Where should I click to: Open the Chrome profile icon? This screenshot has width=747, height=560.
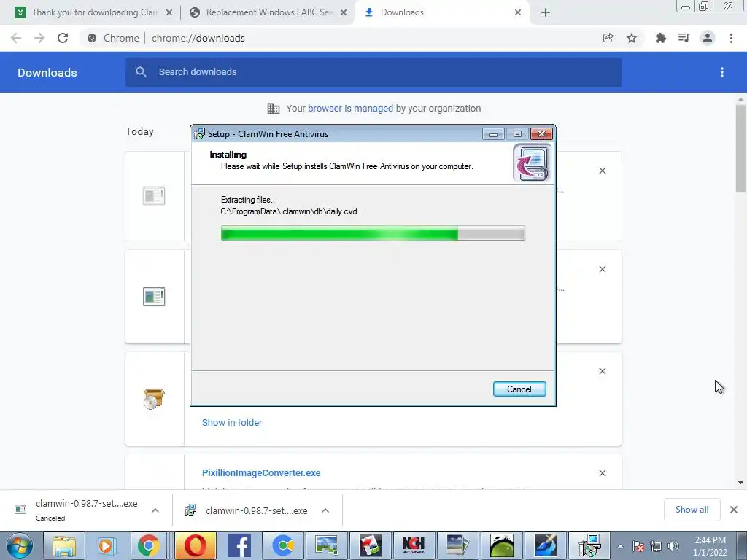click(708, 38)
